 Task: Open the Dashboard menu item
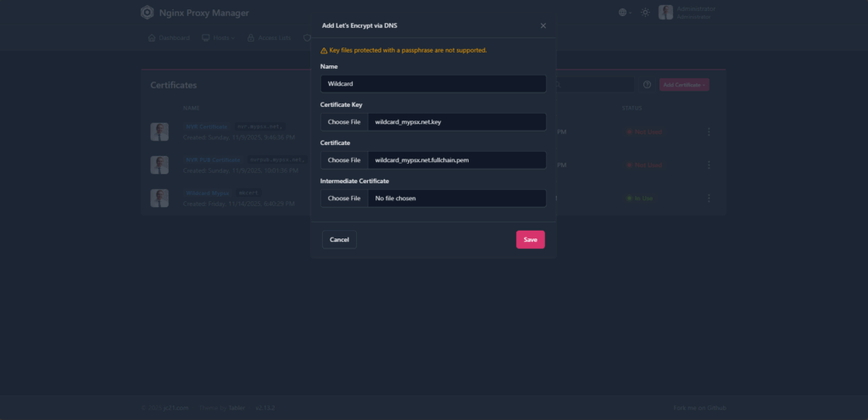(x=169, y=38)
